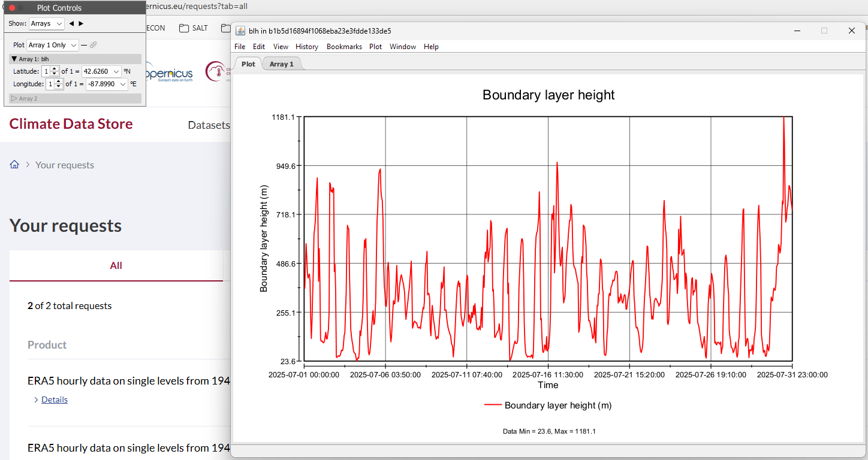This screenshot has height=460, width=868.
Task: Click the red close dot on Plot Controls
Action: pos(11,8)
